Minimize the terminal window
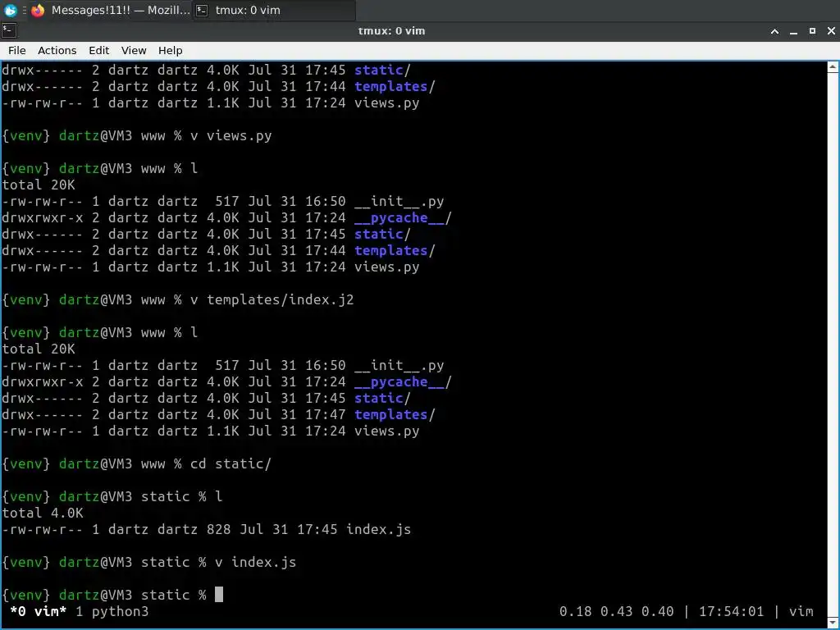The image size is (840, 630). 793,31
